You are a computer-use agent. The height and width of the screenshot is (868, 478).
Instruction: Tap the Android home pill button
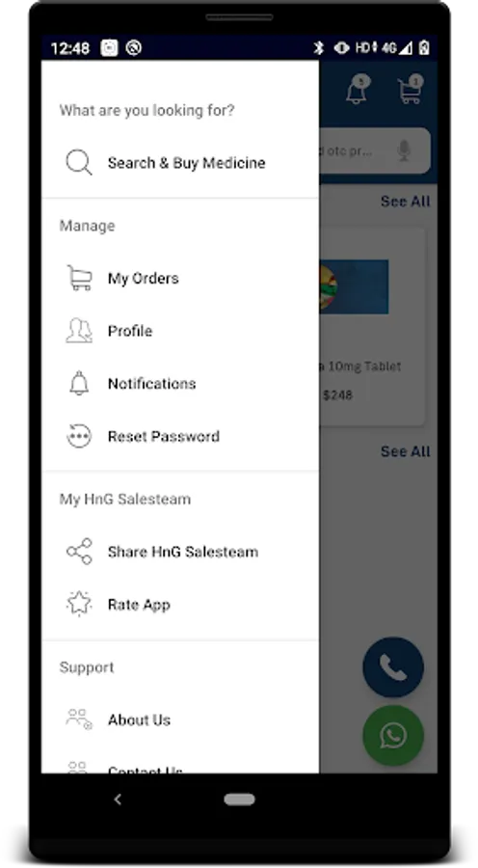pos(240,800)
